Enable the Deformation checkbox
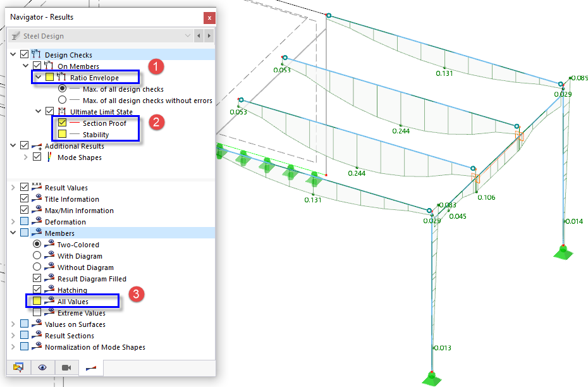This screenshot has height=387, width=588. coord(25,221)
